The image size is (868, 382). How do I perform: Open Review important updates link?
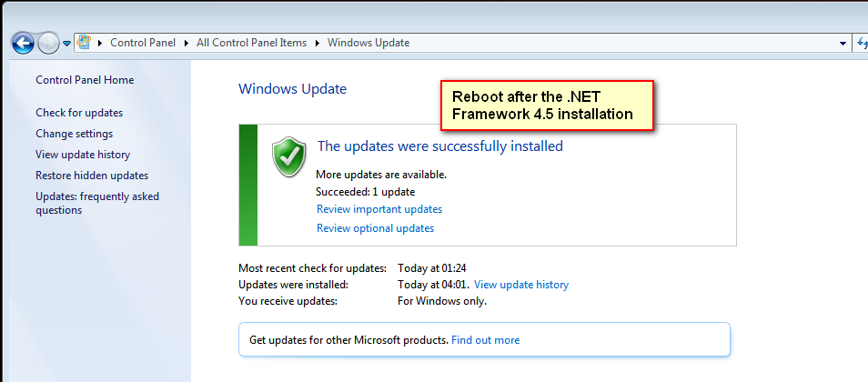379,209
